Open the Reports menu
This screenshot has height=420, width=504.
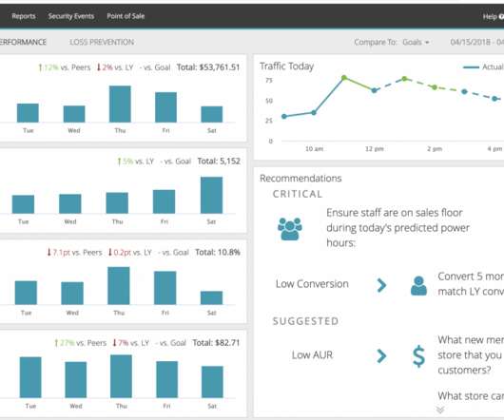point(24,16)
